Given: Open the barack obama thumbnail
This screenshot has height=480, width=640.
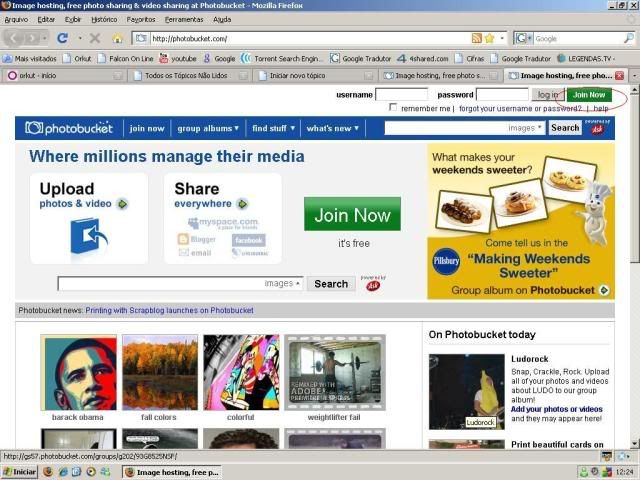Looking at the screenshot, I should tap(78, 373).
